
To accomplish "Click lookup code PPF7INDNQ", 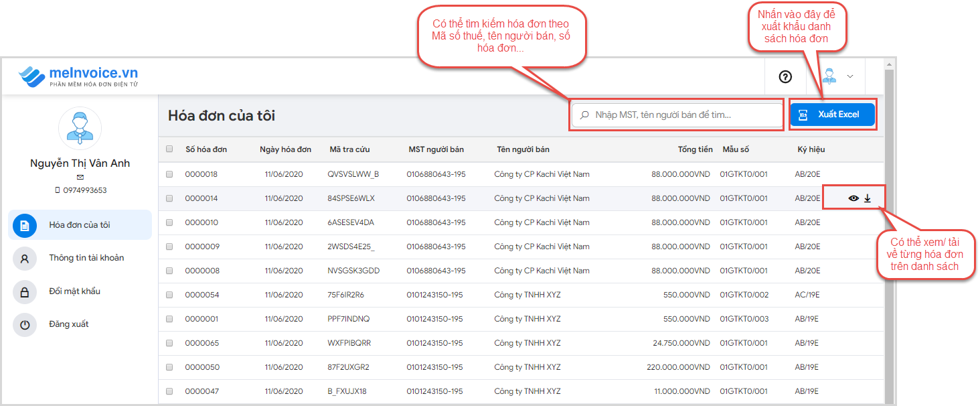I will 348,319.
